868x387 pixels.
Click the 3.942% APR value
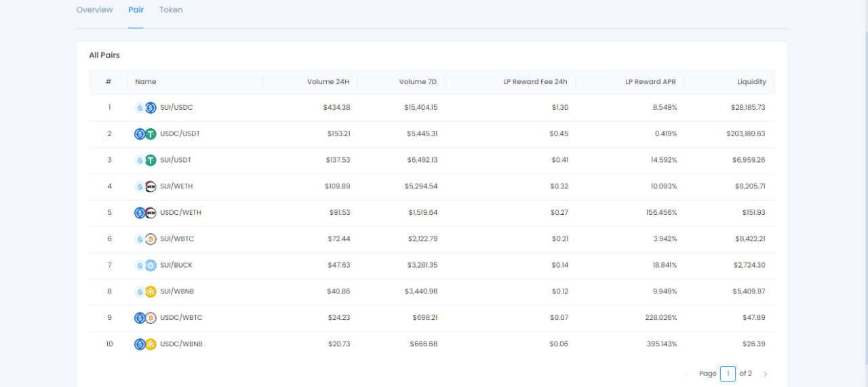tap(665, 239)
